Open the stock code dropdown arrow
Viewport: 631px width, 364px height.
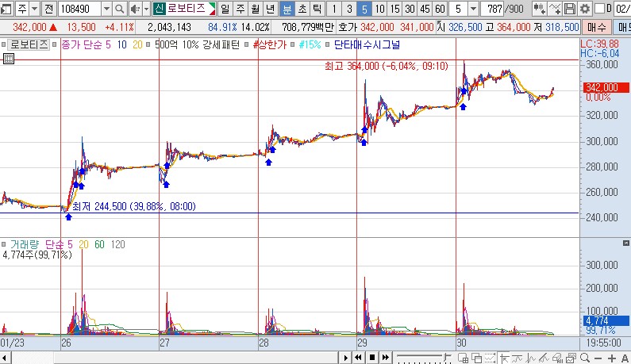pos(106,9)
